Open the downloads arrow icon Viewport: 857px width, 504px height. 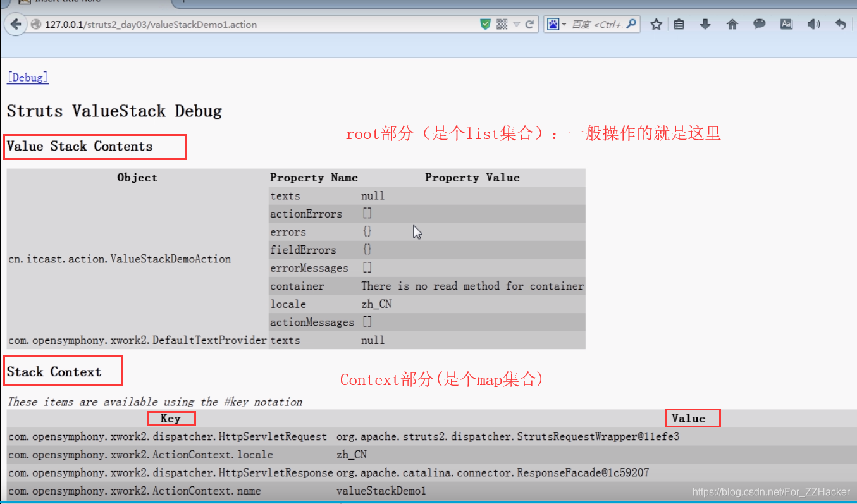[x=705, y=25]
